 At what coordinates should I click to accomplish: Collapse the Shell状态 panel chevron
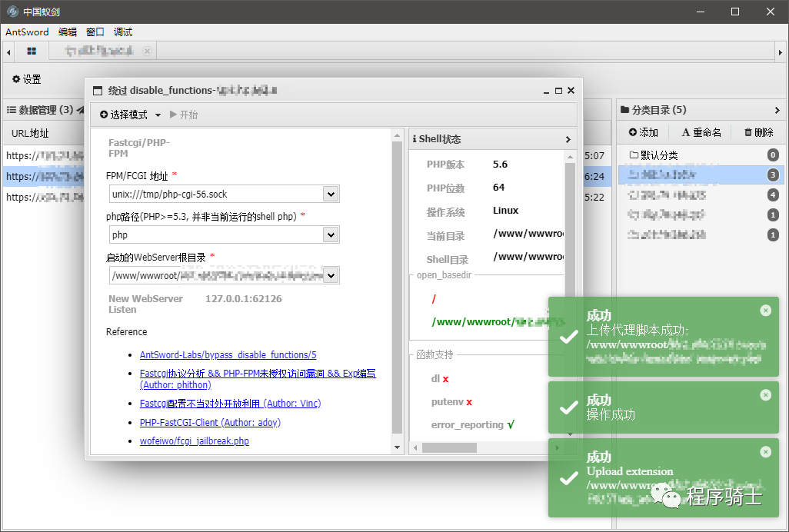(568, 139)
